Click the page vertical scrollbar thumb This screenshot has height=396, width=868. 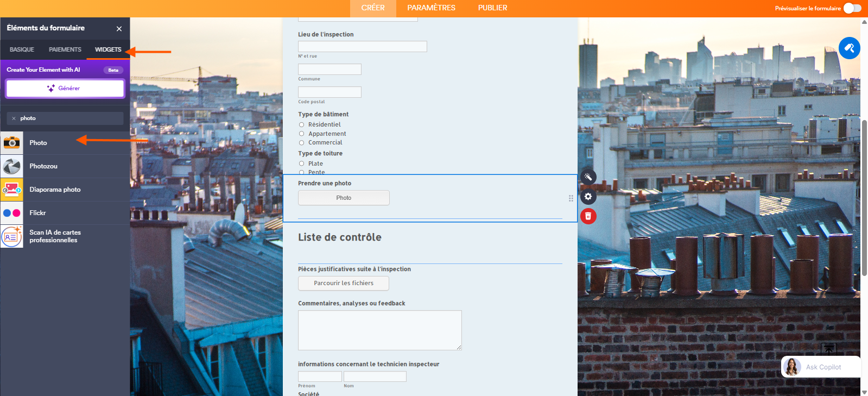[864, 198]
